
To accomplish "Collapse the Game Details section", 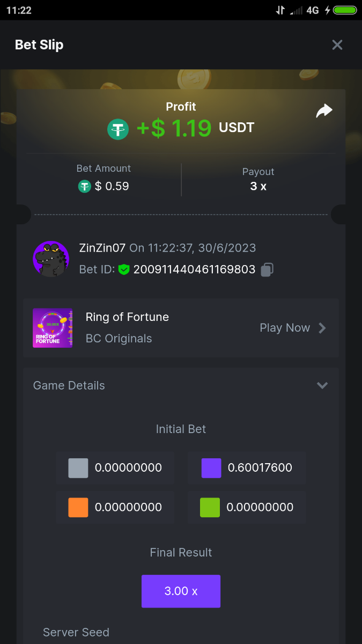I will (322, 385).
